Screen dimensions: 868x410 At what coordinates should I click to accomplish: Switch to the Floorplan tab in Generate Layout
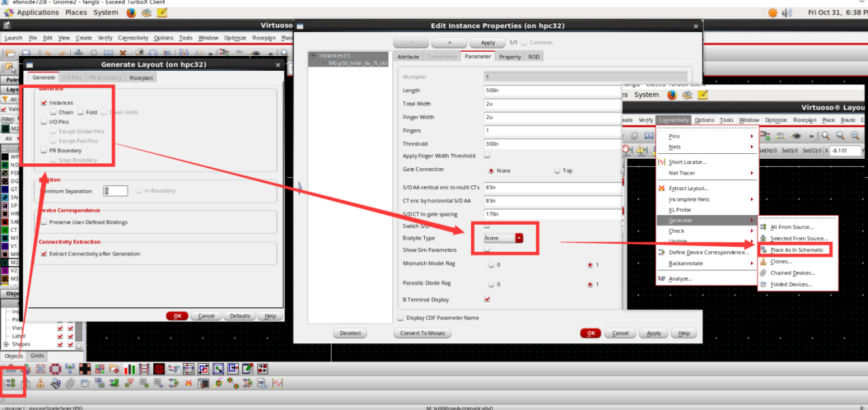tap(142, 78)
